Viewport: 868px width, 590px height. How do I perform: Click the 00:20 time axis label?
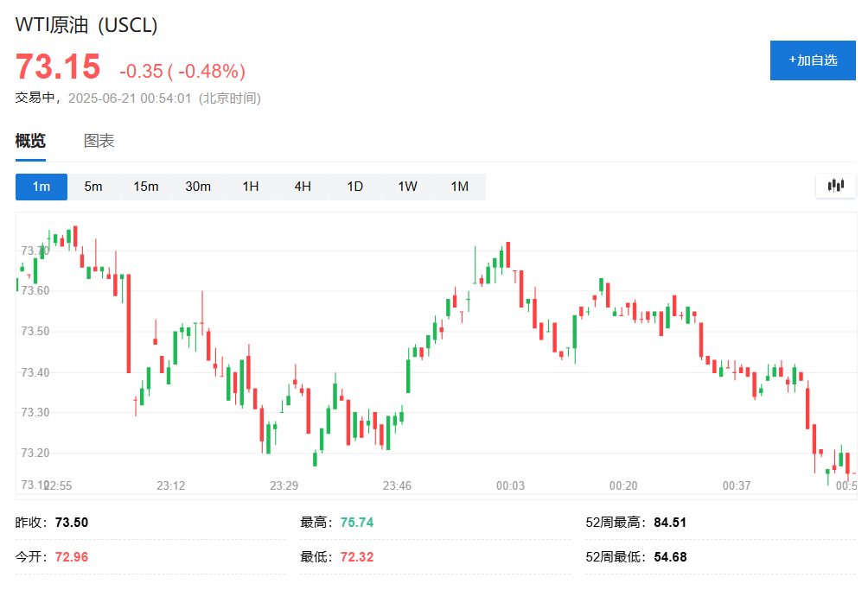[623, 486]
